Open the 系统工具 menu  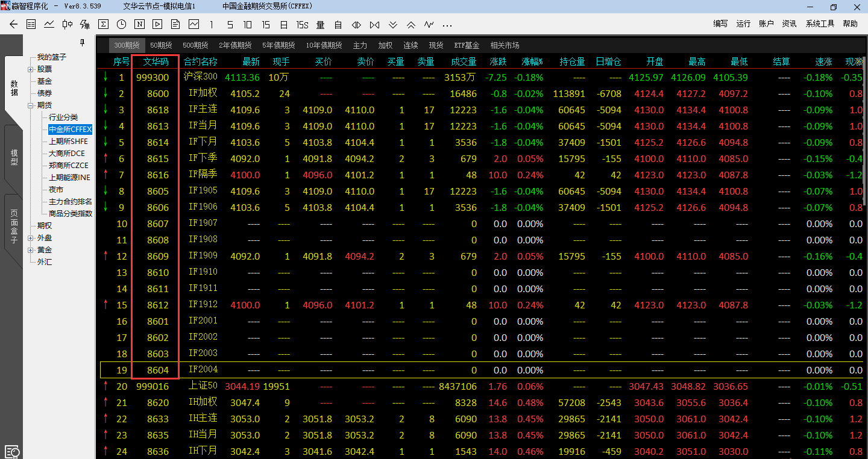pos(820,23)
